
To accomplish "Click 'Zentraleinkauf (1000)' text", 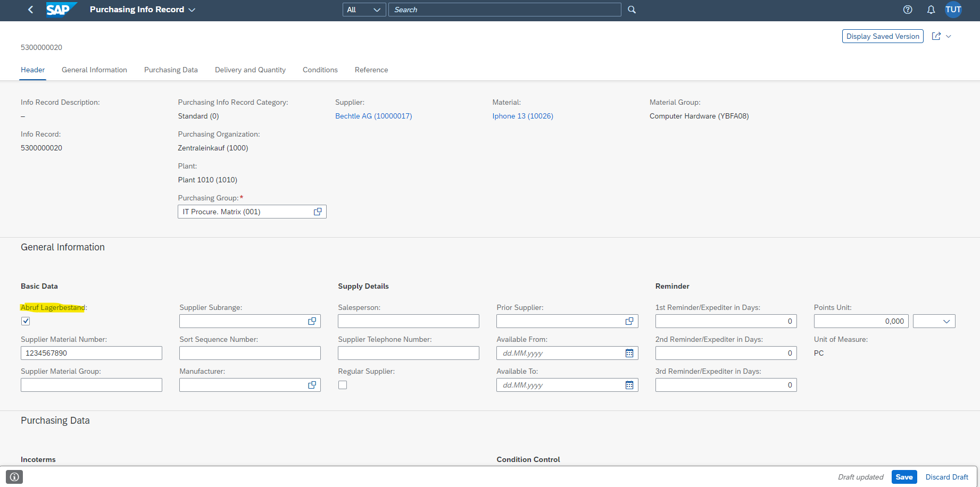I will (x=213, y=148).
